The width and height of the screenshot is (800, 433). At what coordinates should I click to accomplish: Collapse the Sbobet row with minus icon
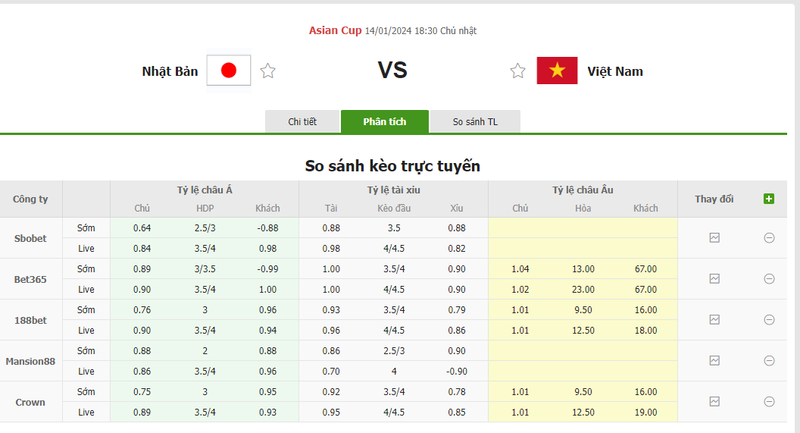pyautogui.click(x=769, y=238)
